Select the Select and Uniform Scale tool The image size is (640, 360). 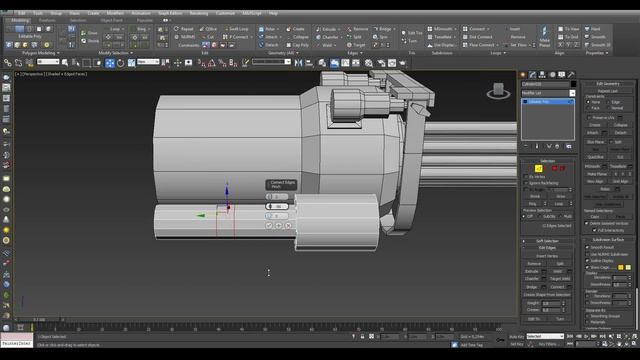coord(131,63)
